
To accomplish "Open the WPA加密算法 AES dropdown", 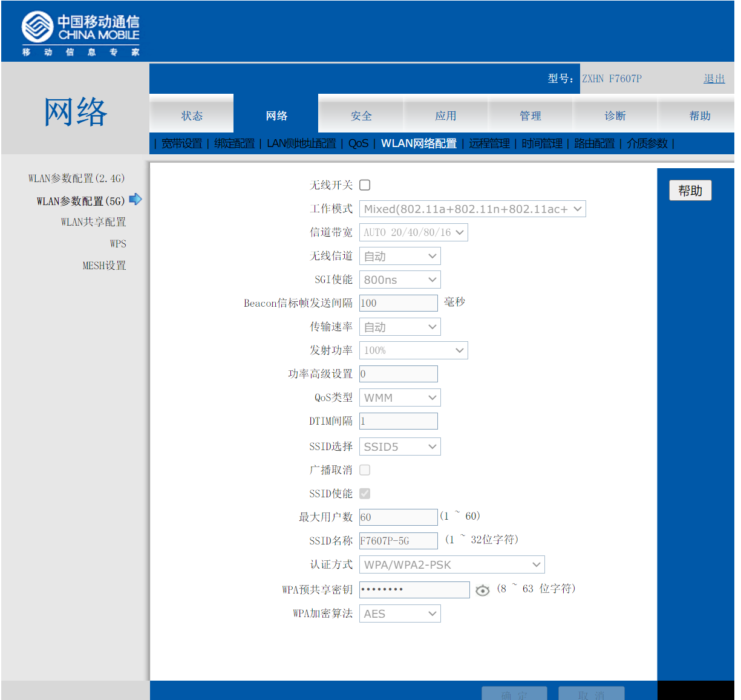I will [399, 614].
